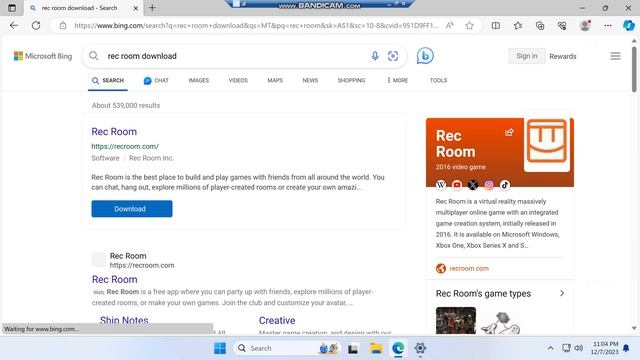This screenshot has height=360, width=640.
Task: View site information lock icon
Action: [62, 25]
